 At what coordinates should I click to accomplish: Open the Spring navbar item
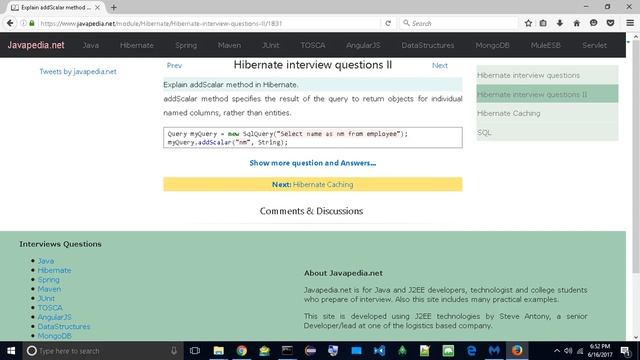(186, 45)
